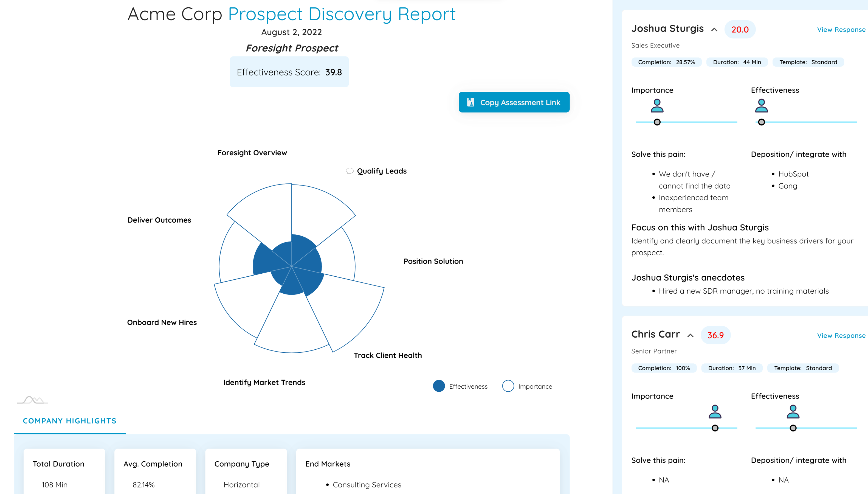Collapse the Chris Carr card chevron
868x494 pixels.
690,336
